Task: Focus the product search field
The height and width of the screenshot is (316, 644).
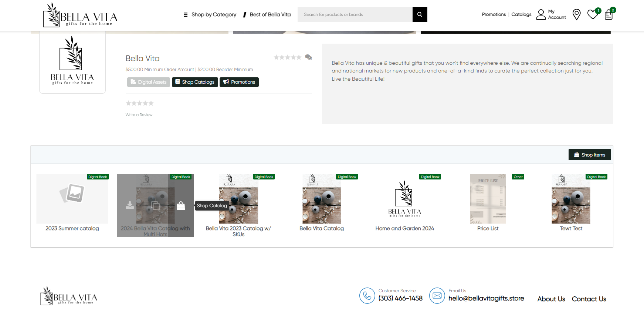Action: coord(355,14)
